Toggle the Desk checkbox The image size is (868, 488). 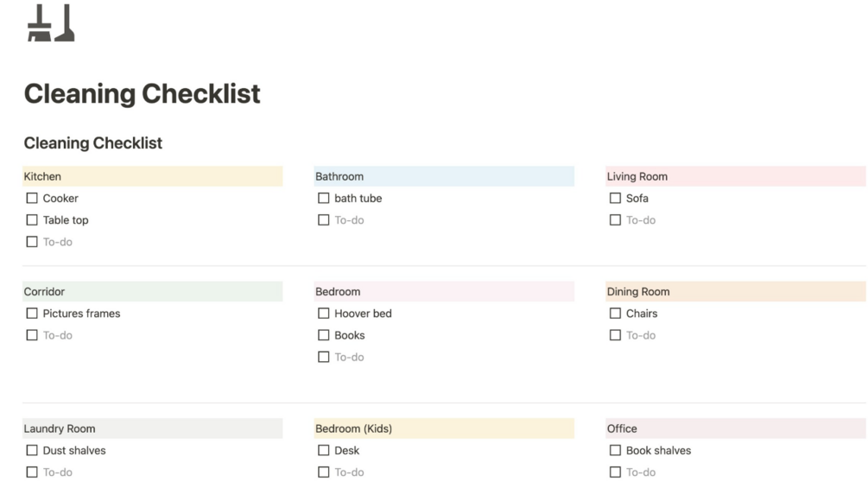coord(324,450)
